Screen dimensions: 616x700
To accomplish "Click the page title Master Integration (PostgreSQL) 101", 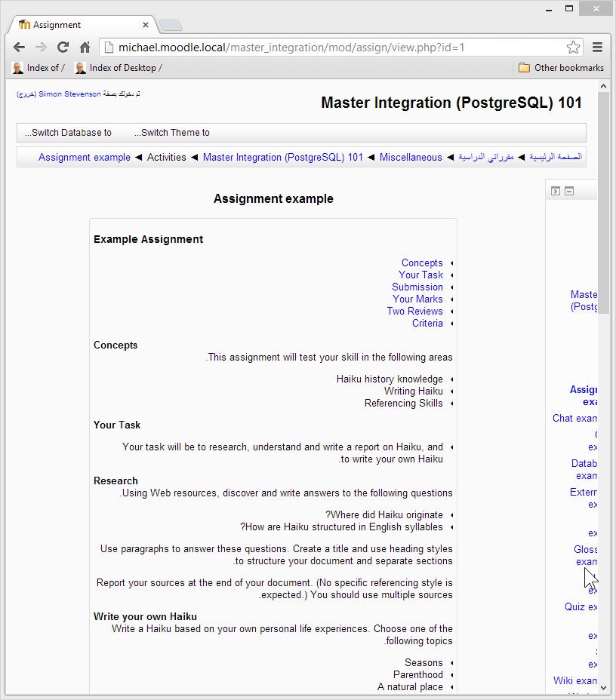I will click(451, 103).
